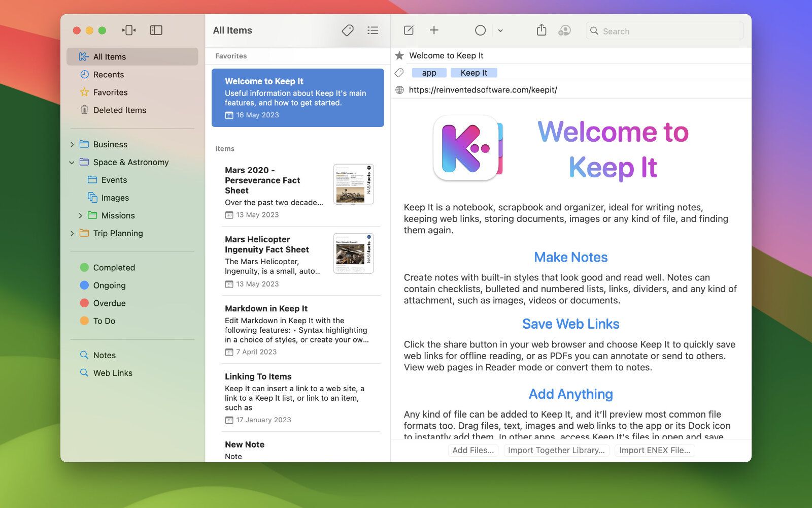Toggle the favorite star for Welcome note
The width and height of the screenshot is (812, 508).
tap(400, 56)
